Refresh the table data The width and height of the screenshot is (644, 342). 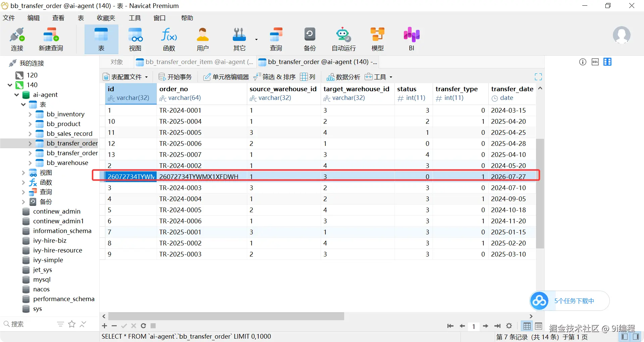(143, 326)
